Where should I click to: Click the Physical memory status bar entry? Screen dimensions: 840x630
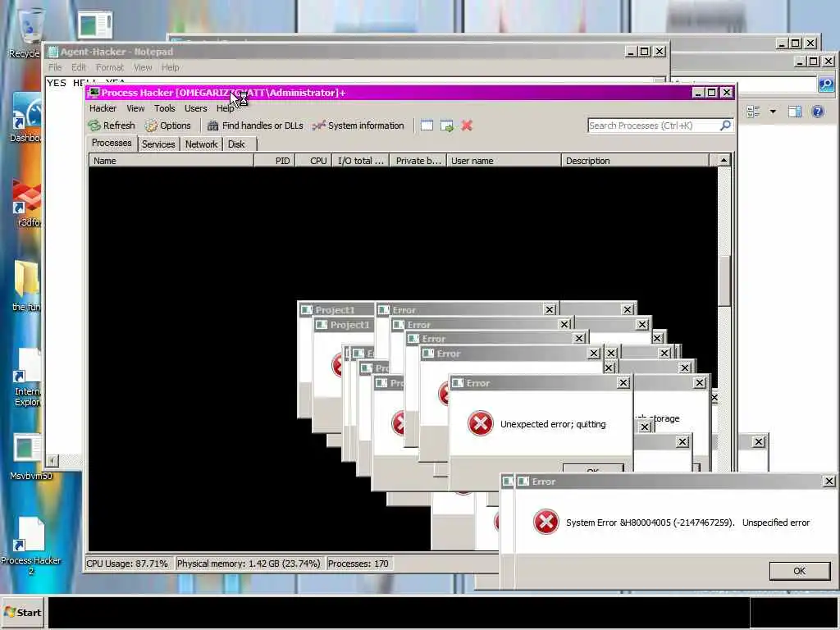point(249,564)
